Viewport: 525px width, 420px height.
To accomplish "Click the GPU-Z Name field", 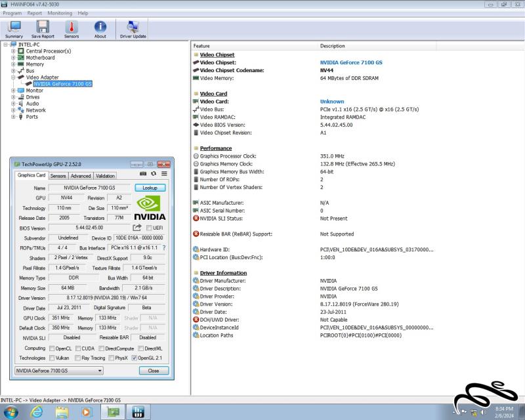I will click(89, 188).
